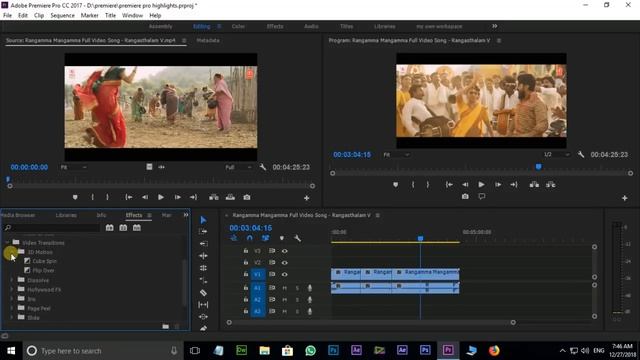Click YUV Effects filter icon
The image size is (640, 360).
point(137,227)
